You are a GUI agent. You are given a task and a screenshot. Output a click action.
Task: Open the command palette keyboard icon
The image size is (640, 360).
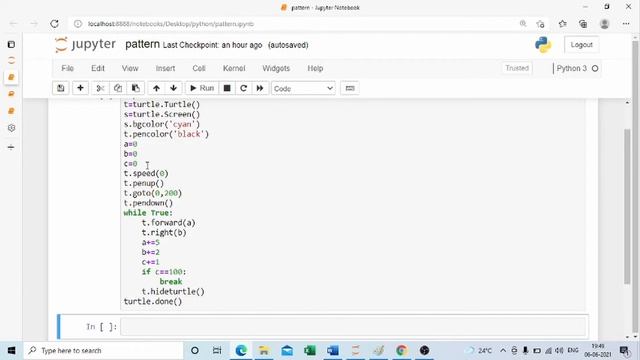click(x=350, y=88)
